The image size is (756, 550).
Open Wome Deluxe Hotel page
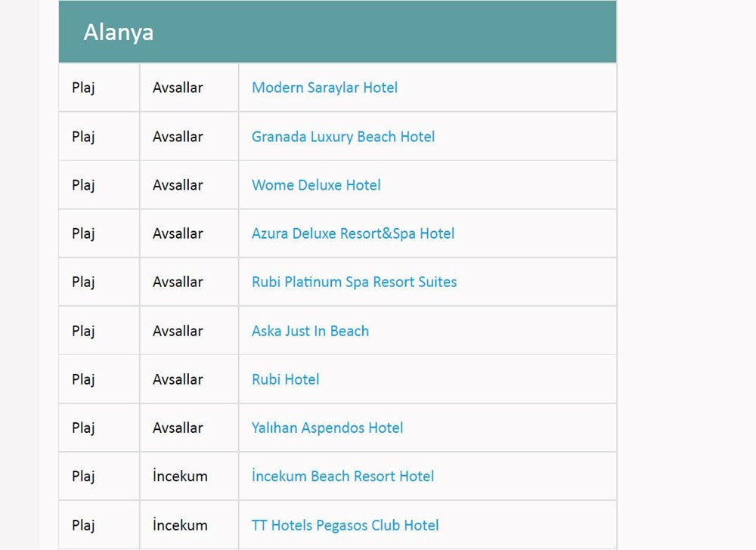(316, 185)
